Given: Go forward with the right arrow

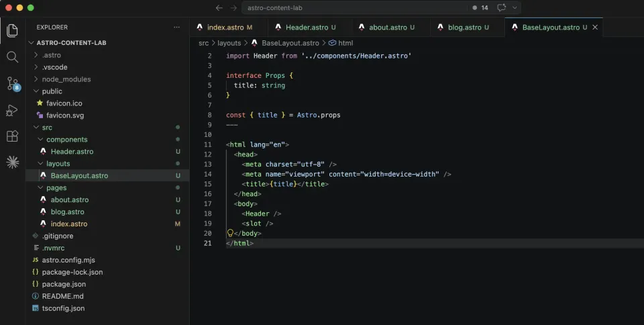Looking at the screenshot, I should (233, 8).
